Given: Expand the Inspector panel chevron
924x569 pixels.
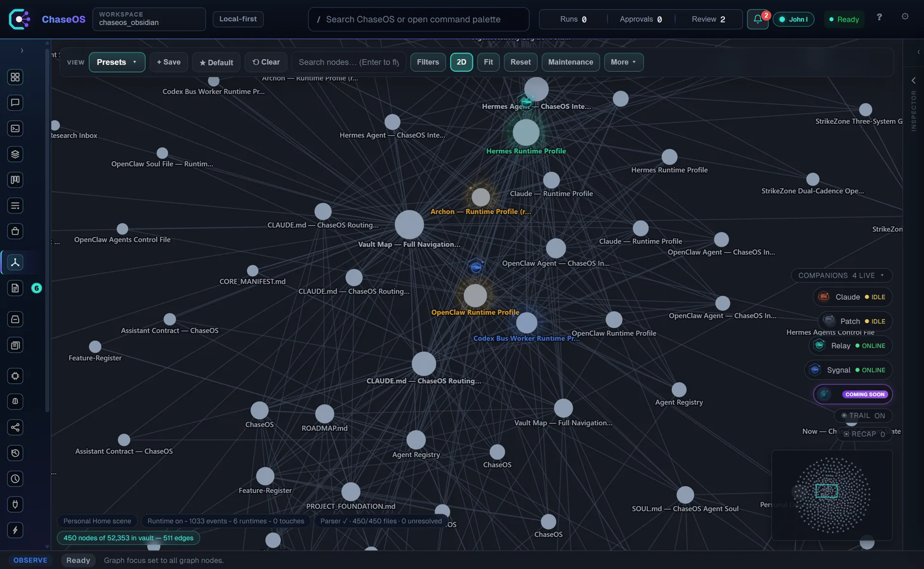Looking at the screenshot, I should (x=913, y=80).
